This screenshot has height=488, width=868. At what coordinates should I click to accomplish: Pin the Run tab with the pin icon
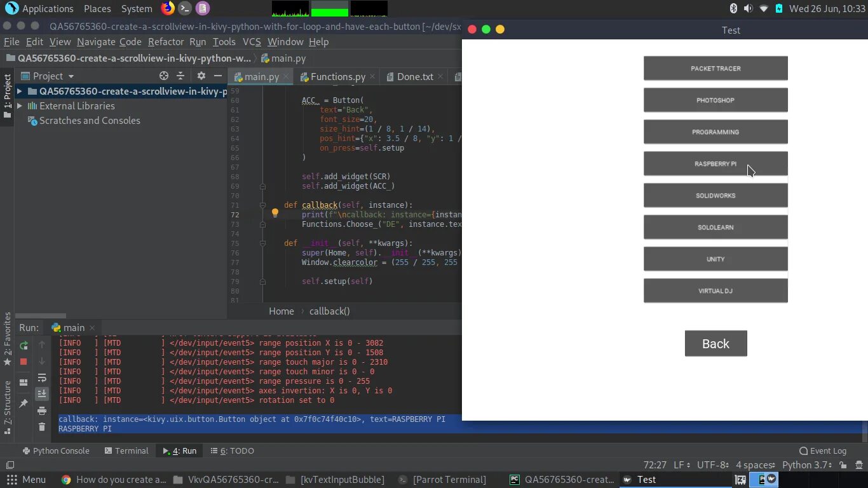24,403
